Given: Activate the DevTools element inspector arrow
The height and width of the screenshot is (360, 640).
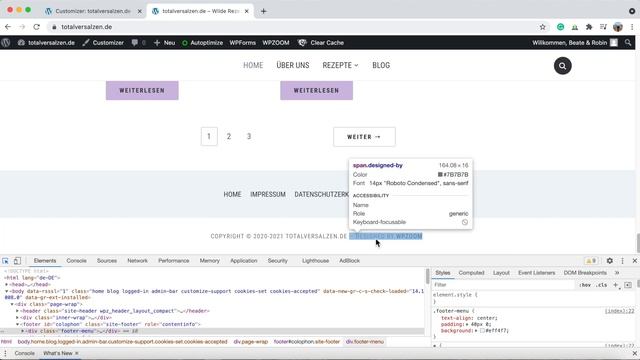Looking at the screenshot, I should [5, 261].
